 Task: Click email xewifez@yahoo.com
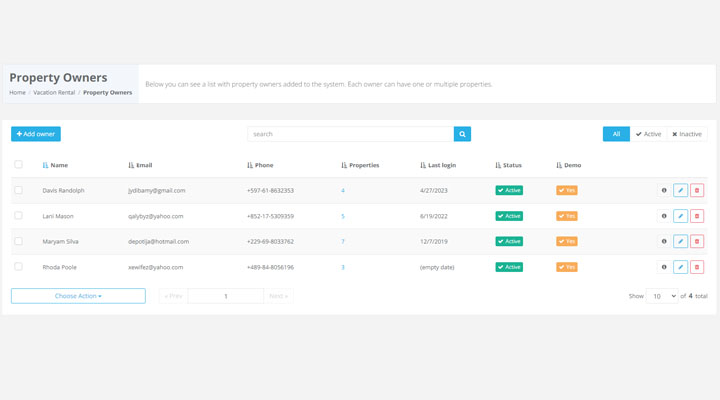pos(155,267)
